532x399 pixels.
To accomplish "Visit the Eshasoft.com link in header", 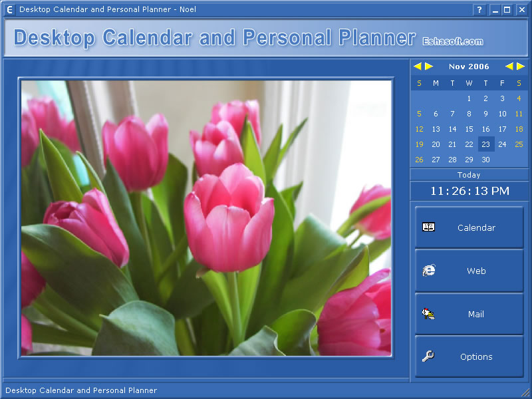I will (x=453, y=41).
